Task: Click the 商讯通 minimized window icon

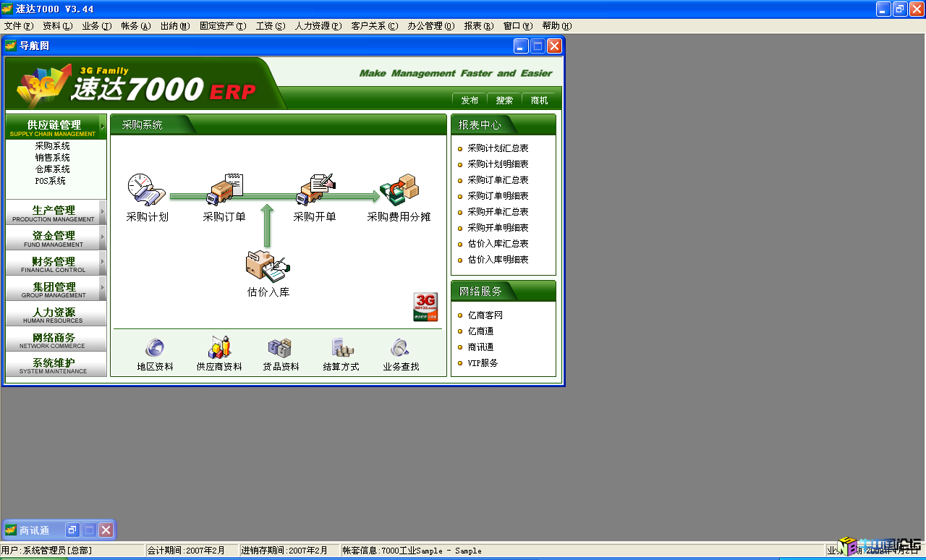Action: pyautogui.click(x=11, y=530)
